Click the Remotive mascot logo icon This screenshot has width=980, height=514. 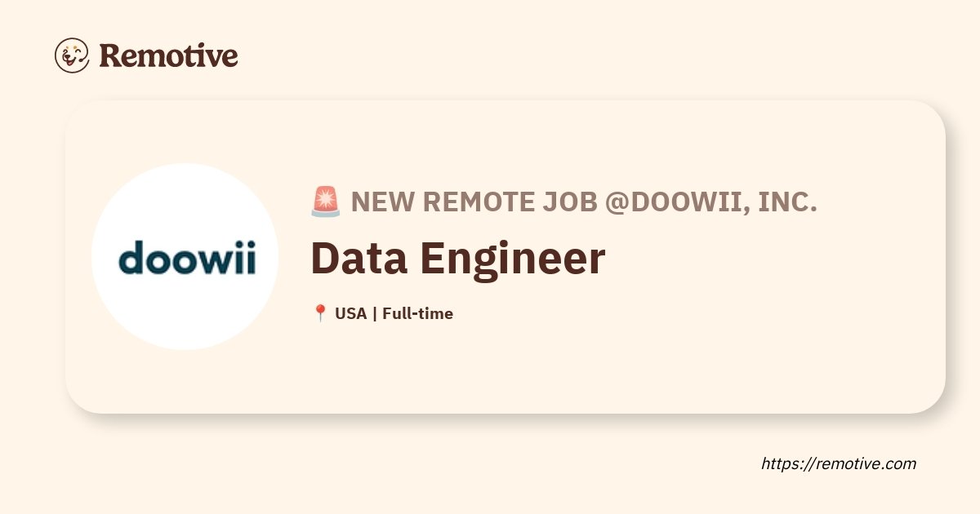coord(72,55)
